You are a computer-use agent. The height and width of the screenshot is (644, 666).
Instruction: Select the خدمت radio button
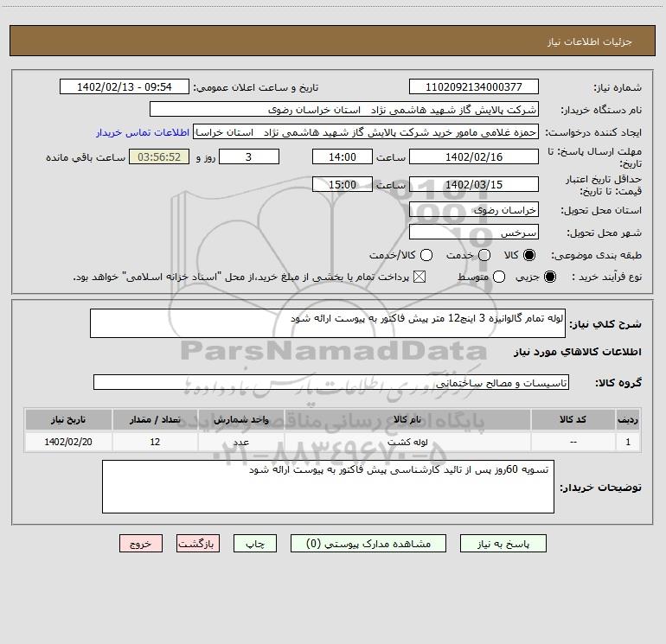[484, 255]
